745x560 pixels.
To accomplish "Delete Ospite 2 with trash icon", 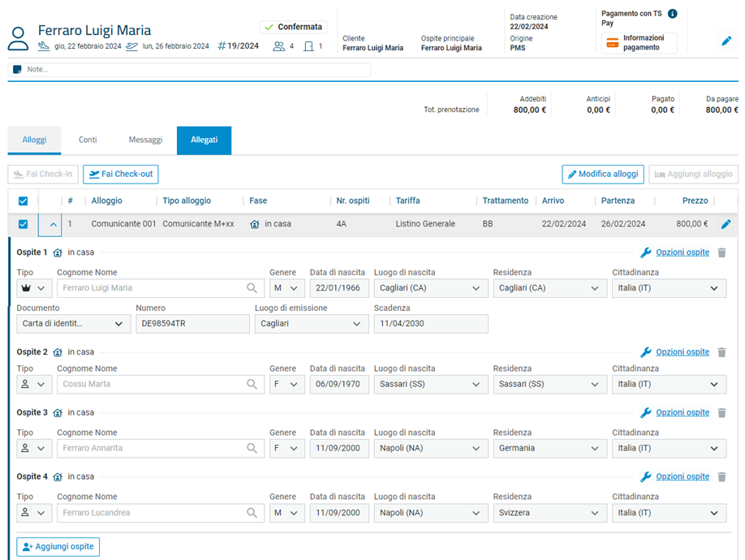I will pyautogui.click(x=721, y=352).
